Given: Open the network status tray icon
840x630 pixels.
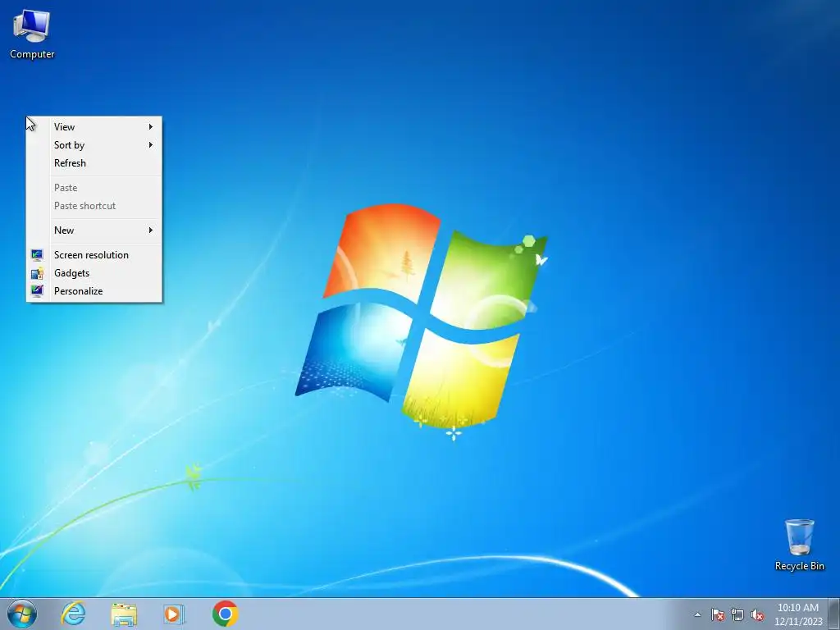Looking at the screenshot, I should pos(737,614).
